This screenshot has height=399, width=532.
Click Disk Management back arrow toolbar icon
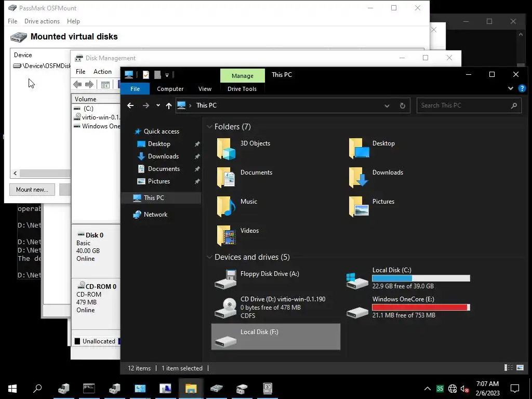[x=77, y=85]
